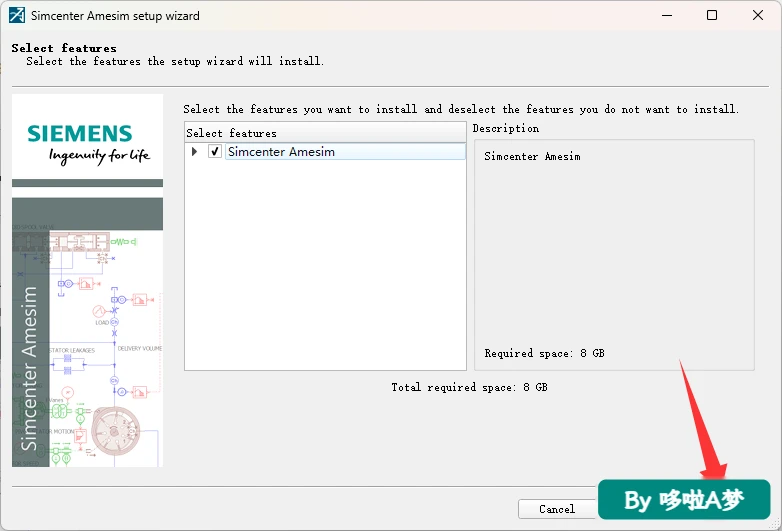Click the Description label above the panel
The image size is (782, 531).
[x=506, y=128]
